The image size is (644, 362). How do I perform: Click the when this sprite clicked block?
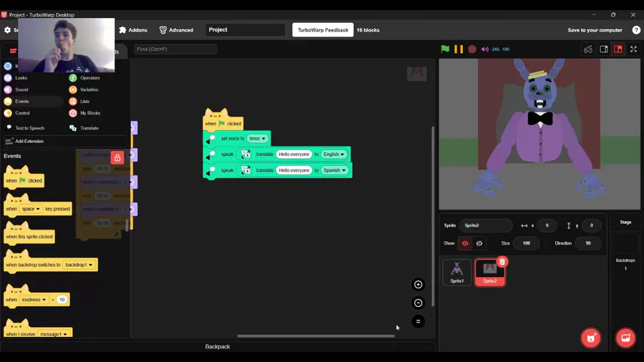(x=29, y=237)
